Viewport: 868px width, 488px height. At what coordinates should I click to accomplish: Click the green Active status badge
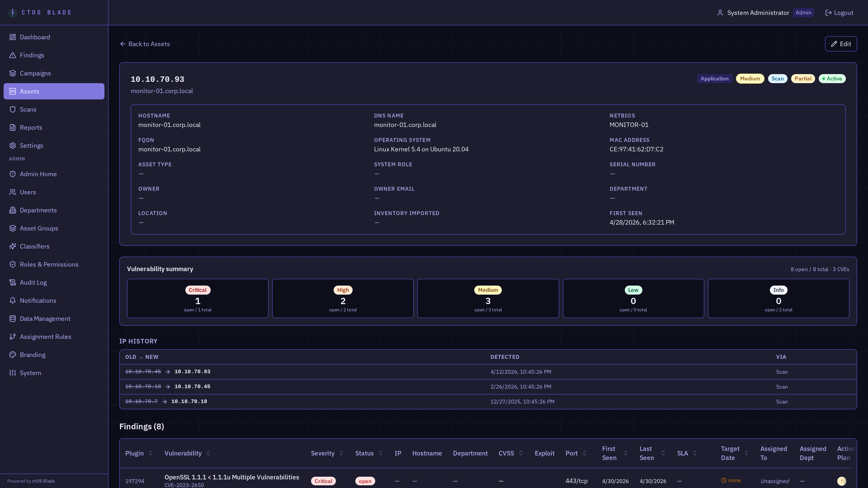pyautogui.click(x=832, y=78)
